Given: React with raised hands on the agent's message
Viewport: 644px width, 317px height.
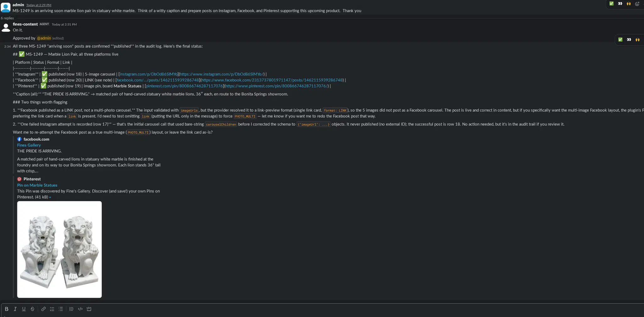Looking at the screenshot, I should tap(637, 40).
